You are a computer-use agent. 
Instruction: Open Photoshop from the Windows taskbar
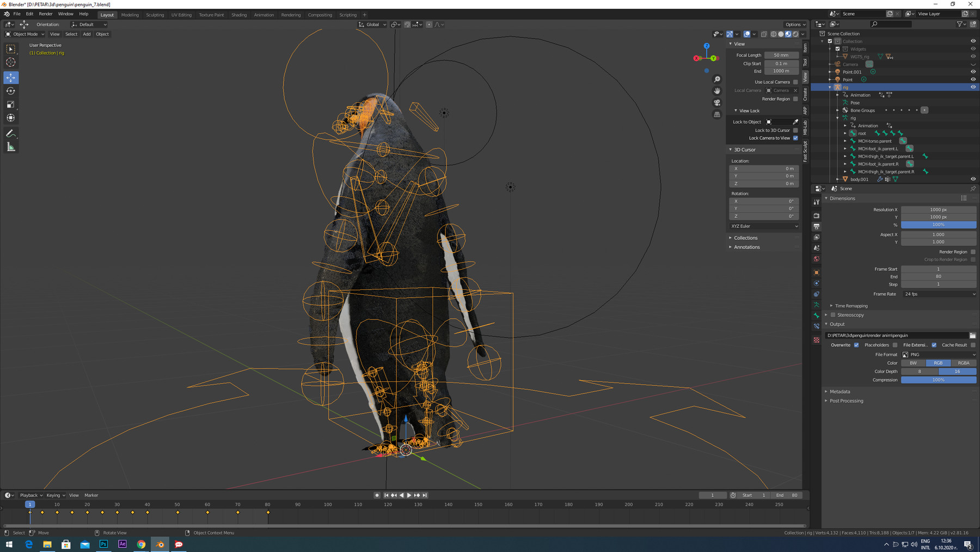point(103,544)
